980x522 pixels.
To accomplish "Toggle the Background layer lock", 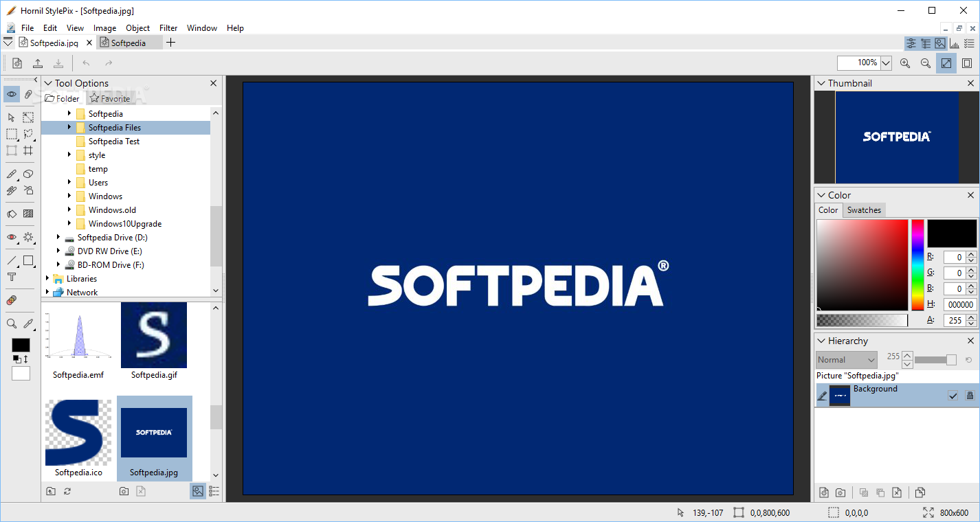I will click(x=970, y=396).
